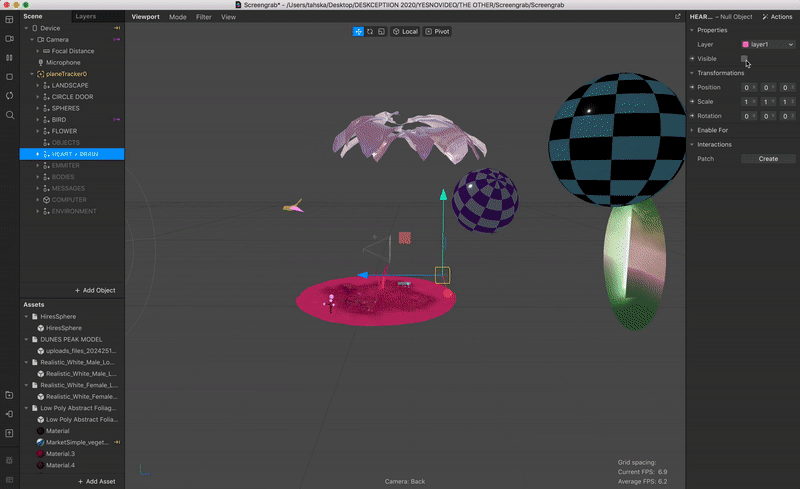800x489 pixels.
Task: Open search via magnifier icon
Action: pos(9,115)
